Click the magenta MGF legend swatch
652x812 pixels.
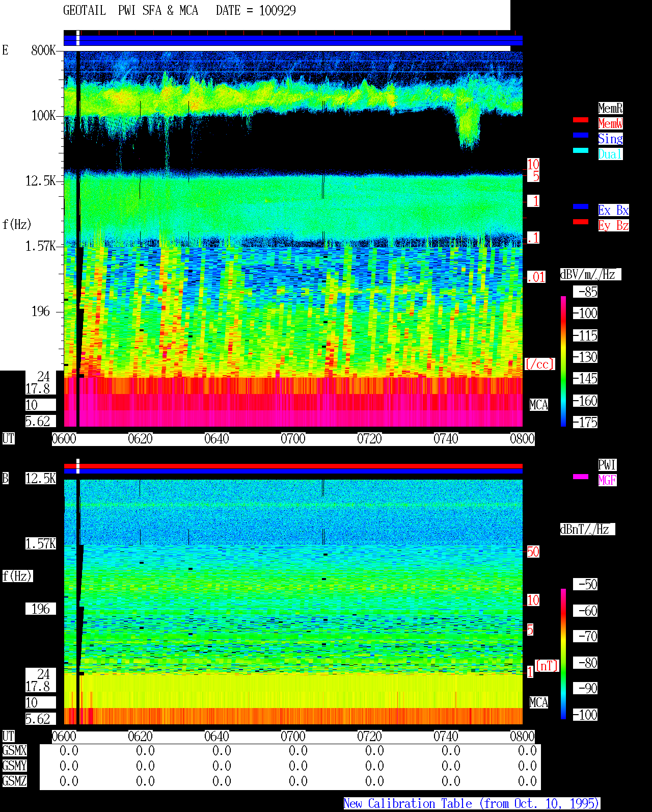[581, 477]
